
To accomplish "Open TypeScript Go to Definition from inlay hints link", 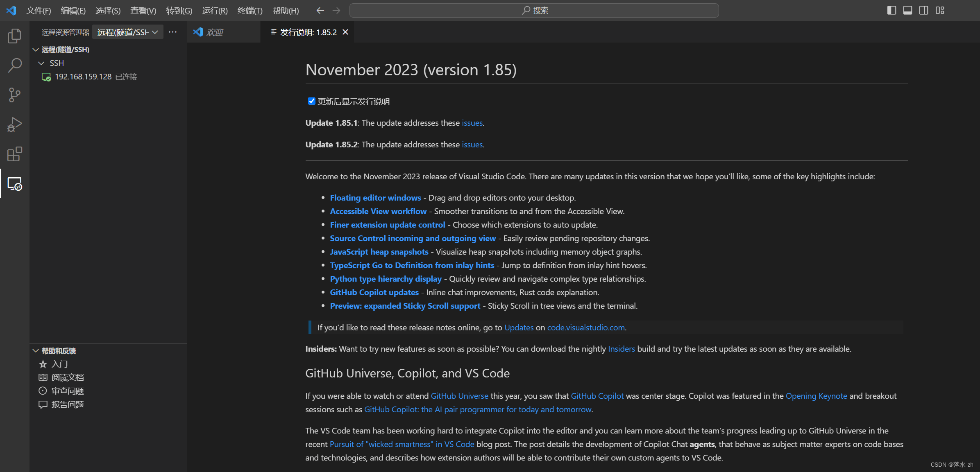I will [412, 265].
